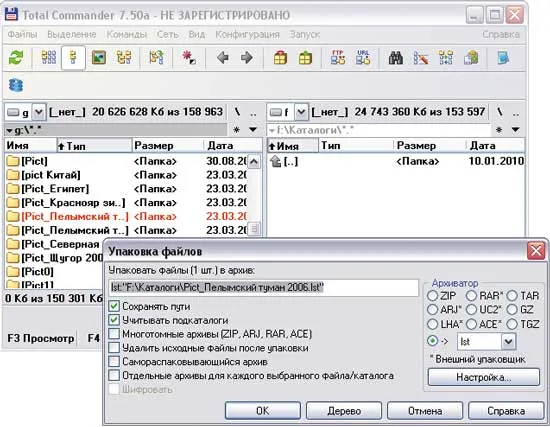Enable Многотомные архивы checkbox
Screen dimensions: 550x427
tap(114, 334)
